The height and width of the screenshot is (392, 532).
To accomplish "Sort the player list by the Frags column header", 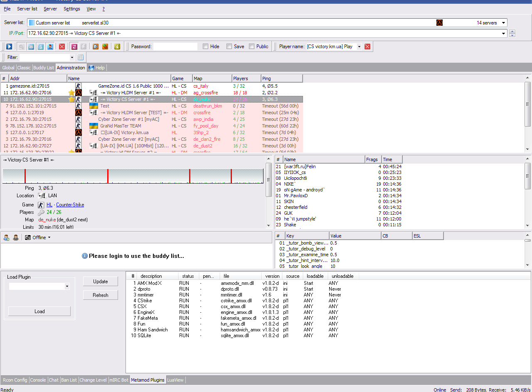I will [x=374, y=159].
